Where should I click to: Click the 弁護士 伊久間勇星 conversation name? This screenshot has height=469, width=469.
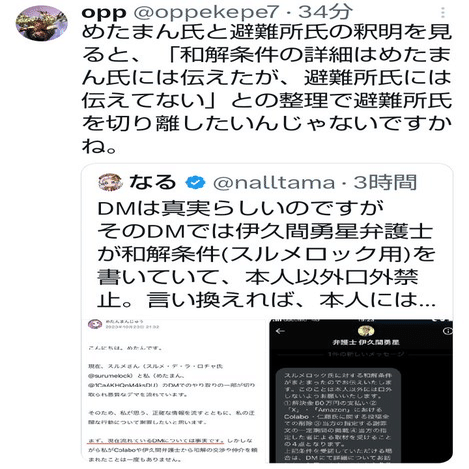(366, 342)
